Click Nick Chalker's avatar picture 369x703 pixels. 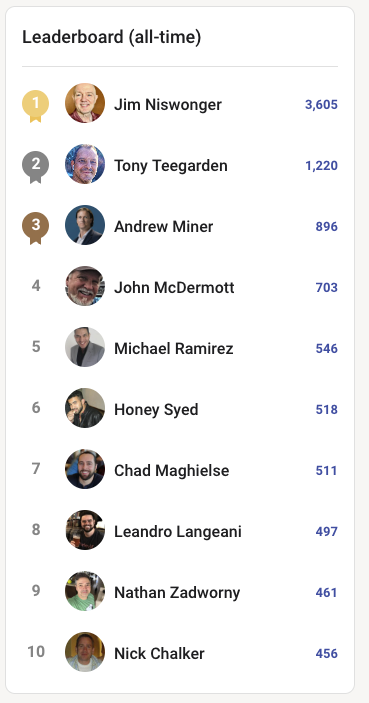click(85, 652)
